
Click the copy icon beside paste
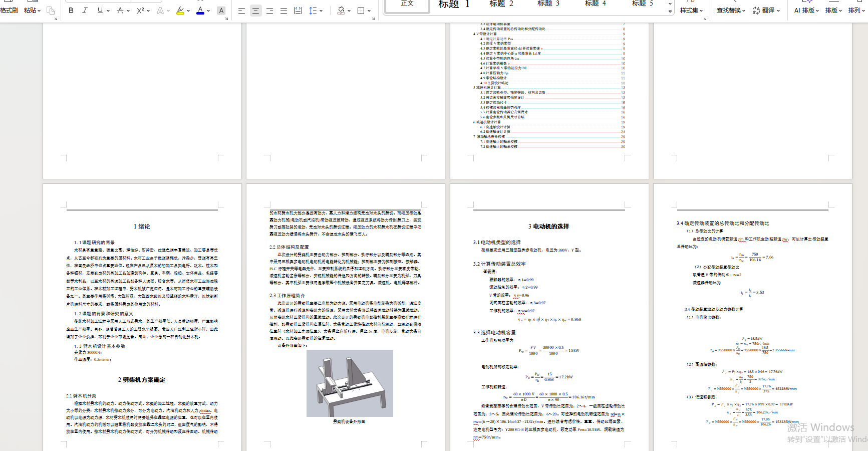point(51,11)
